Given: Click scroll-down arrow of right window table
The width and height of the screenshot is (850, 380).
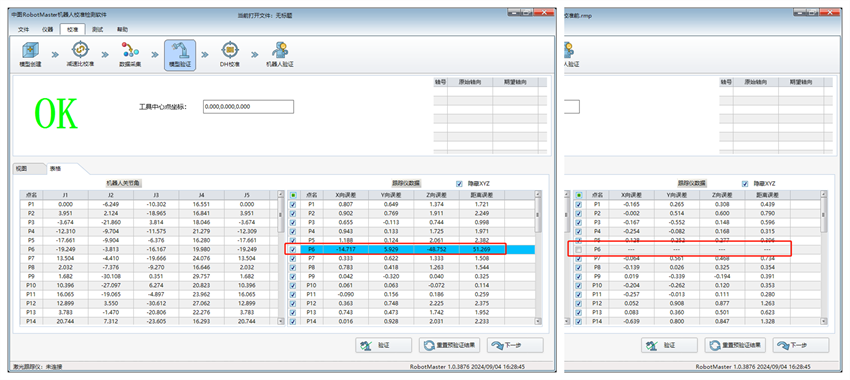Looking at the screenshot, I should coord(824,321).
